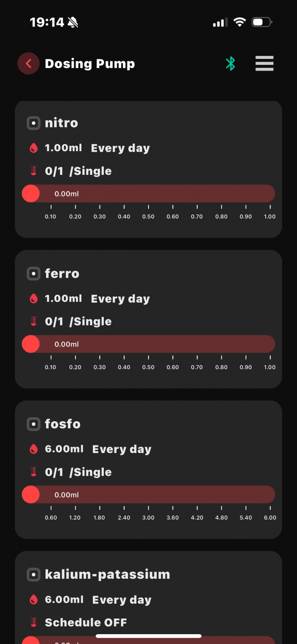Open the fosfo 6.00ml Every day setting
This screenshot has width=297, height=644.
tap(98, 449)
